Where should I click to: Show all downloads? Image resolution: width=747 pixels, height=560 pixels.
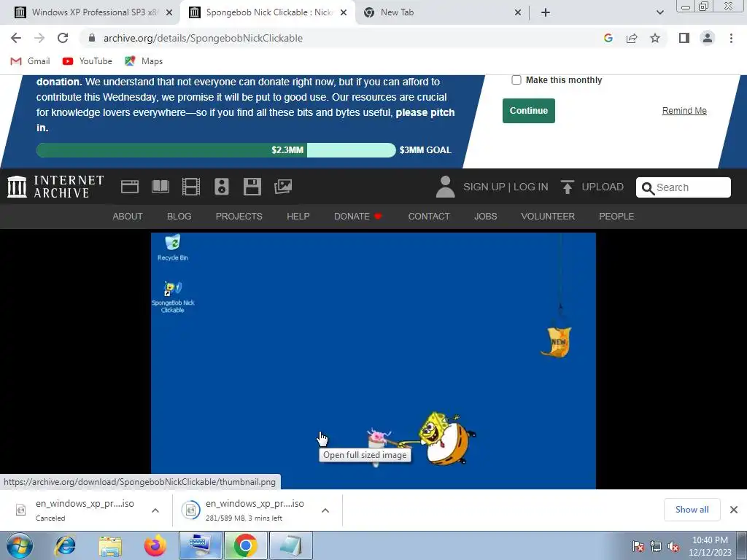coord(692,510)
